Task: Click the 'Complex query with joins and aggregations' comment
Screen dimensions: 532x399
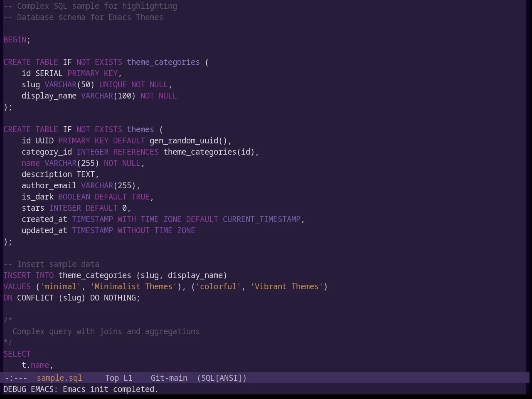Action: (106, 331)
